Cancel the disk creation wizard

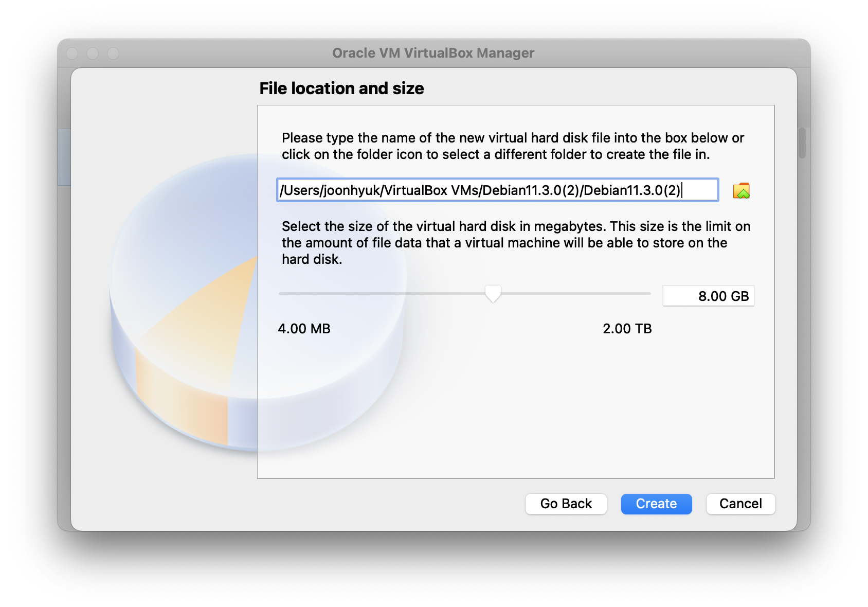click(x=740, y=504)
